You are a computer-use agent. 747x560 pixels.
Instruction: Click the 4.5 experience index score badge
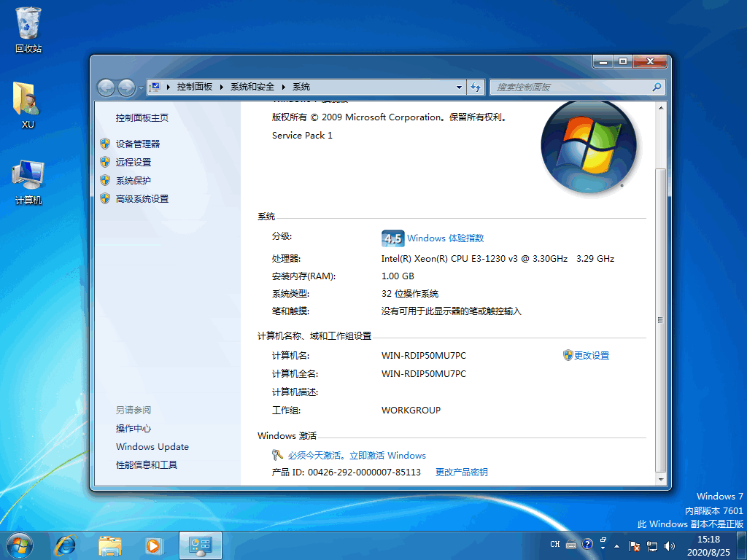[x=392, y=238]
